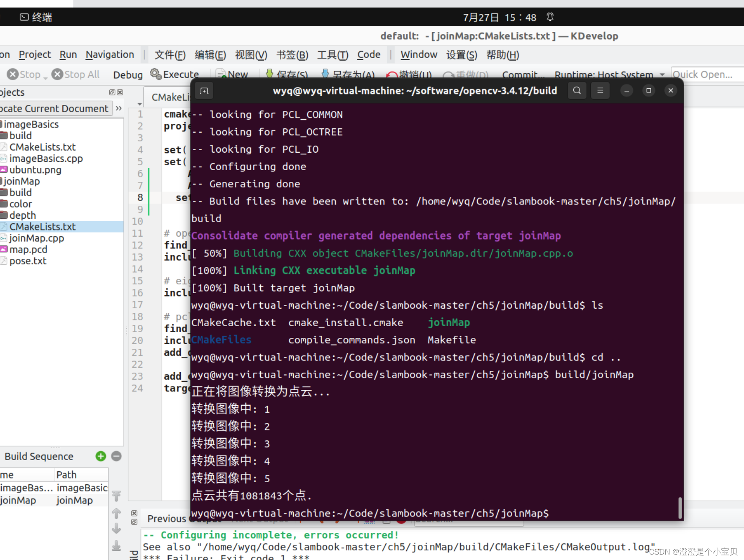744x560 pixels.
Task: Open the 书签(B) menu
Action: 292,55
